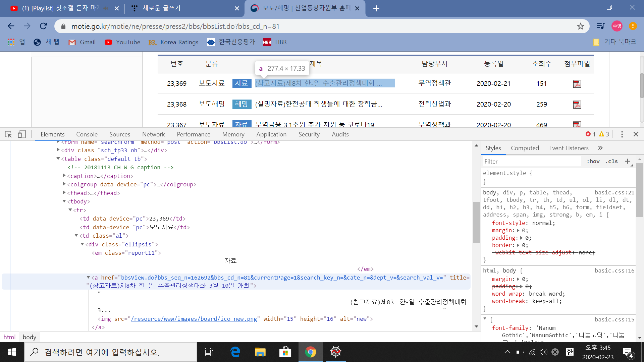The image size is (644, 362).
Task: Click the inspect element picker icon
Action: tap(8, 134)
